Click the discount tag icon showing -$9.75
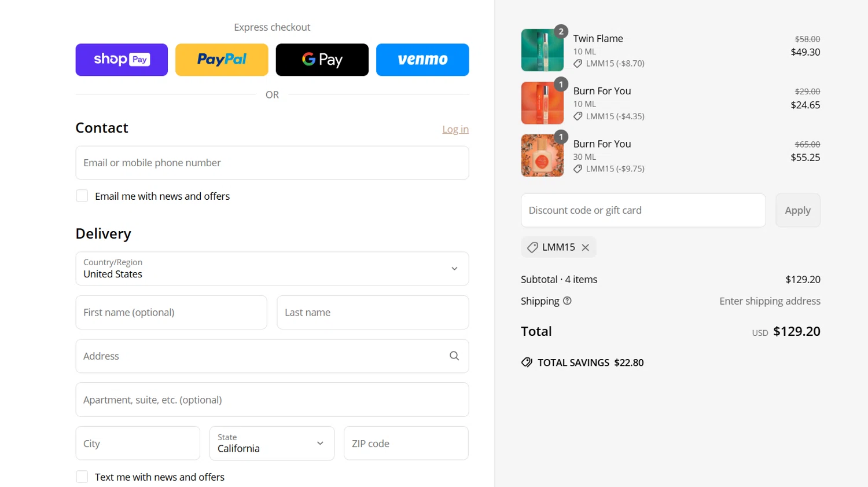This screenshot has height=487, width=868. (x=578, y=169)
